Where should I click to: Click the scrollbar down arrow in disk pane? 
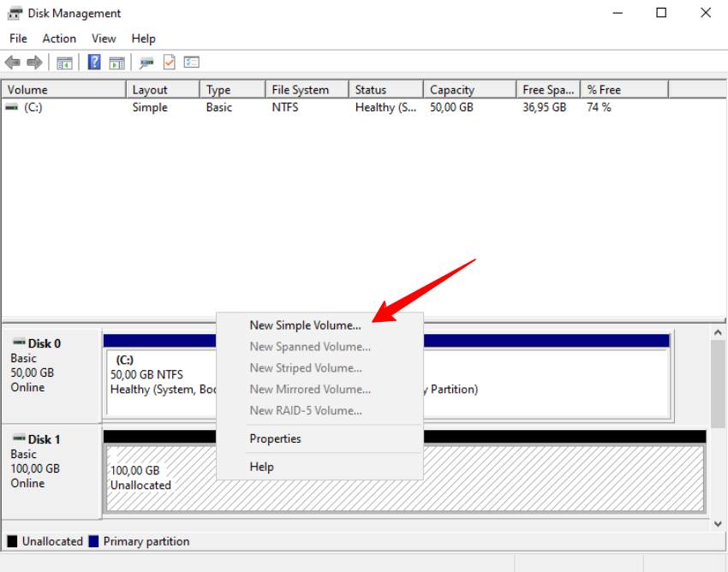719,523
